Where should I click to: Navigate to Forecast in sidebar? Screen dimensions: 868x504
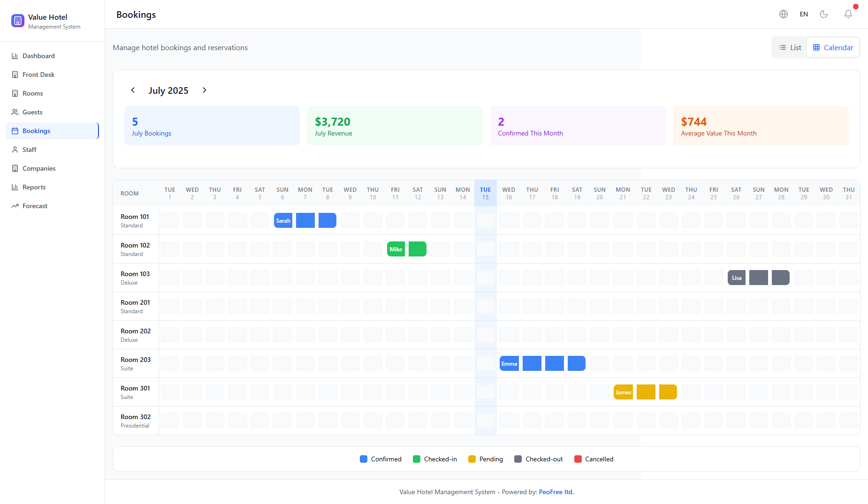[35, 206]
